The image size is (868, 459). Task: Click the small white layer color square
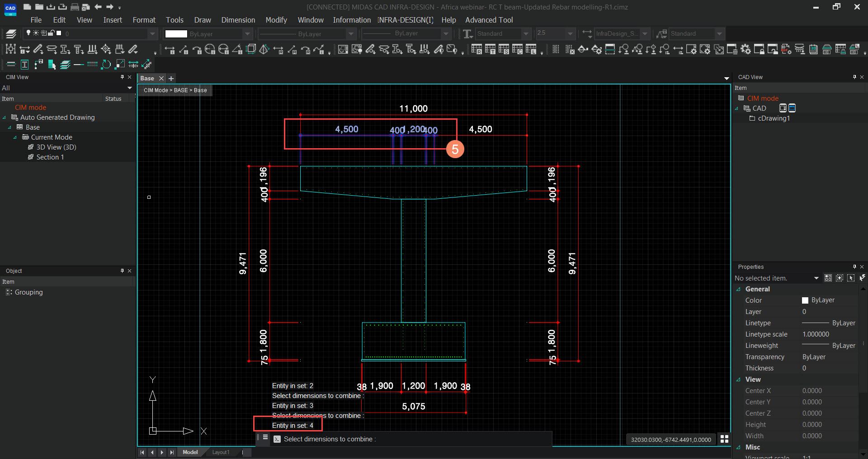(59, 33)
